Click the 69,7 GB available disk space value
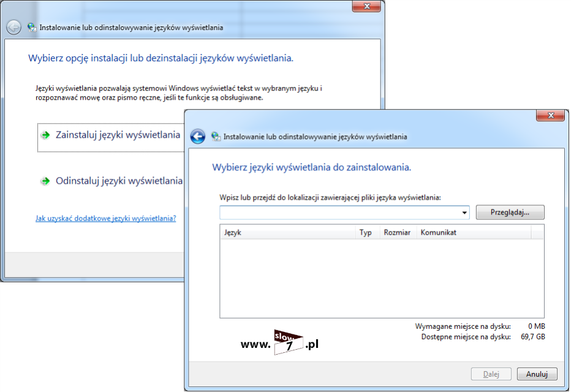 click(533, 337)
